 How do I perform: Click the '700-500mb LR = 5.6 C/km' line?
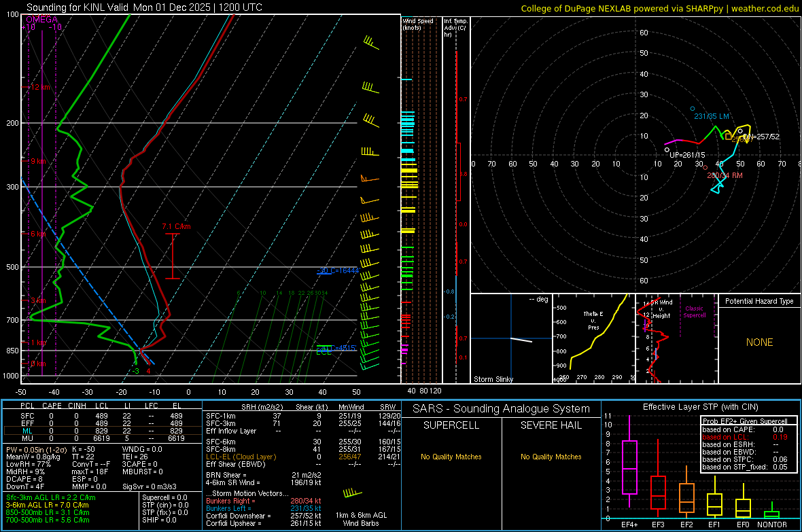click(x=48, y=520)
